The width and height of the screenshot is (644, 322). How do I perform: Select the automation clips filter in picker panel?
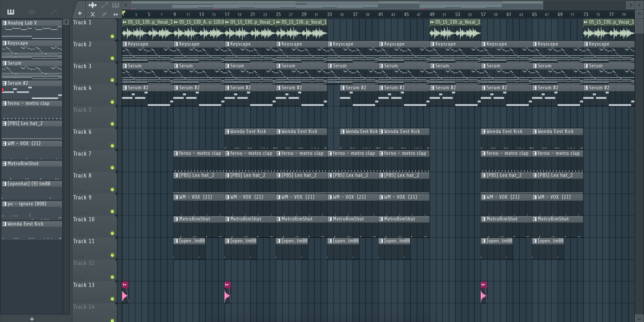coord(53,12)
